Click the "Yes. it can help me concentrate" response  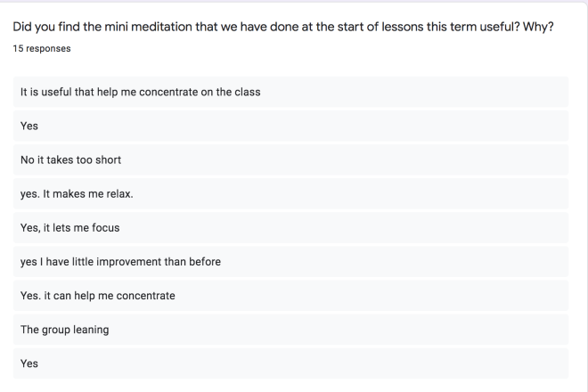[x=97, y=296]
